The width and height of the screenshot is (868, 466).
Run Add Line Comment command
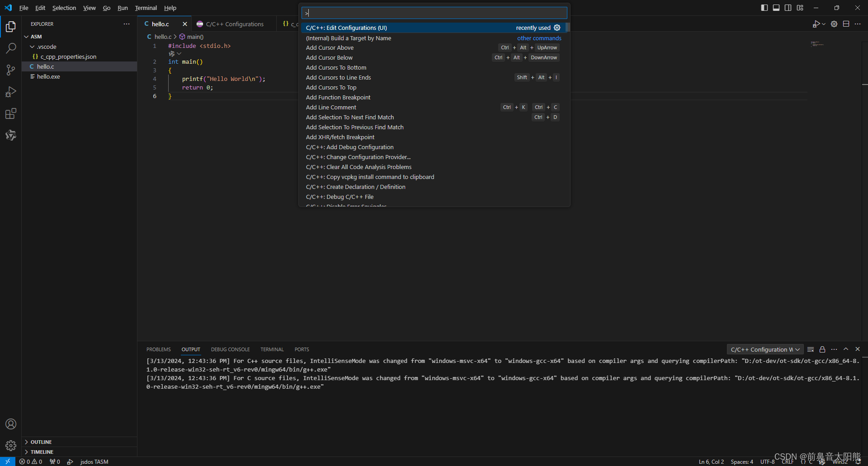pyautogui.click(x=433, y=107)
